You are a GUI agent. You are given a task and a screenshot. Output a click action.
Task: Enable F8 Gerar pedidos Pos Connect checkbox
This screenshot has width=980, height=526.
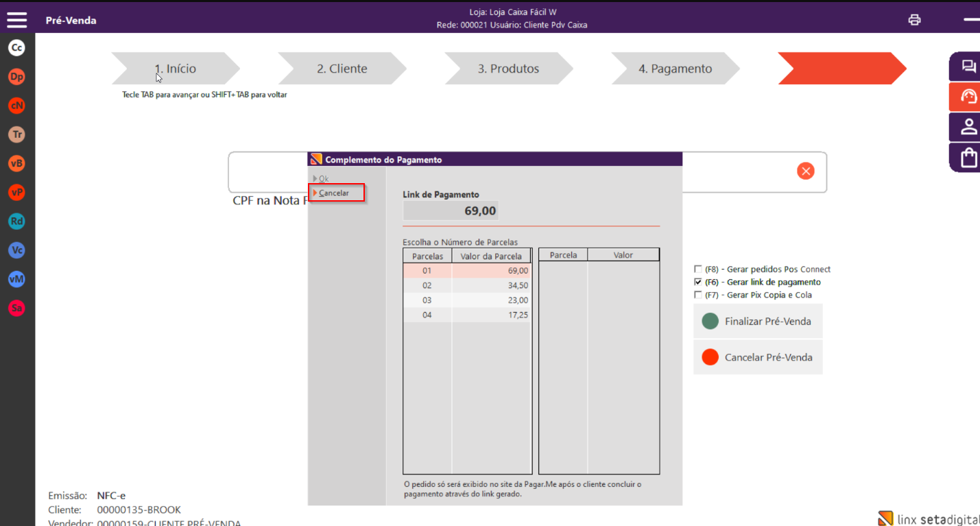click(698, 270)
